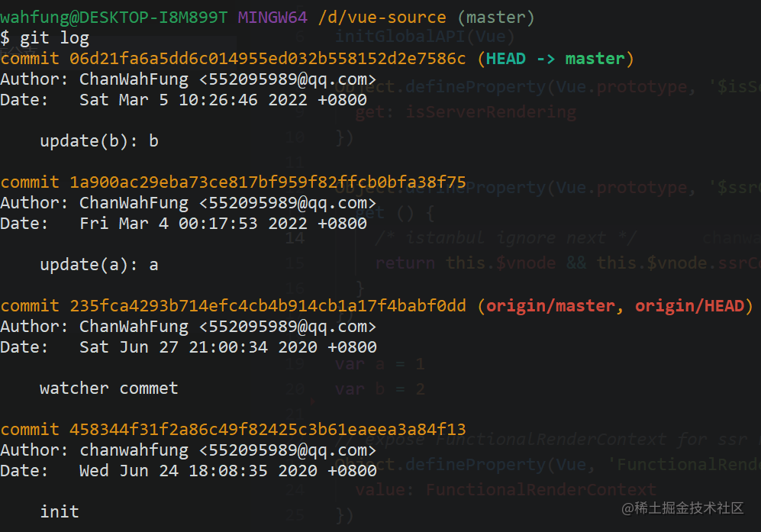
Task: Click the date Fri Mar 4 00:17:53 2022
Action: (x=193, y=224)
